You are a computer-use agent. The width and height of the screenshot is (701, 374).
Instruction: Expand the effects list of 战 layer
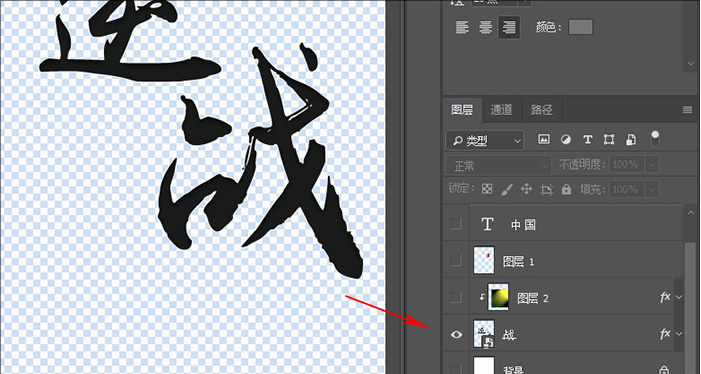click(679, 333)
